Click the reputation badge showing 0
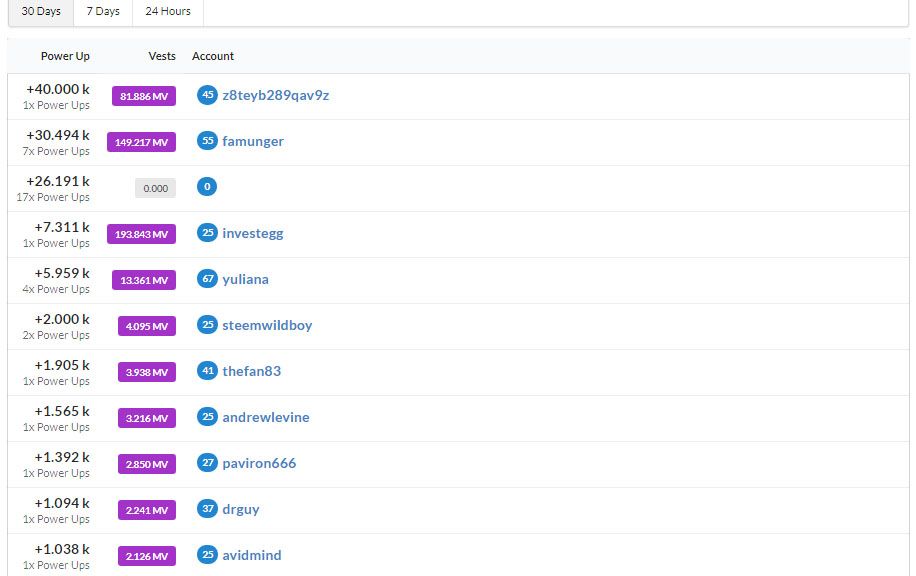The image size is (916, 576). [207, 187]
